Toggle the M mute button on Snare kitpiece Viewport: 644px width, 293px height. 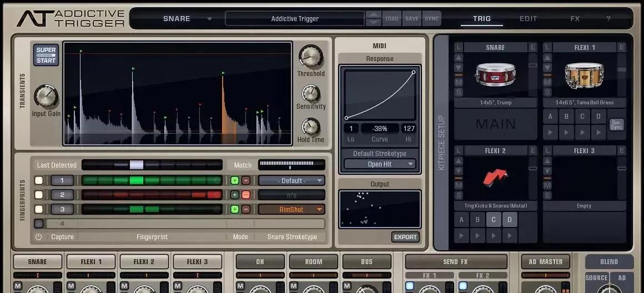tap(459, 82)
